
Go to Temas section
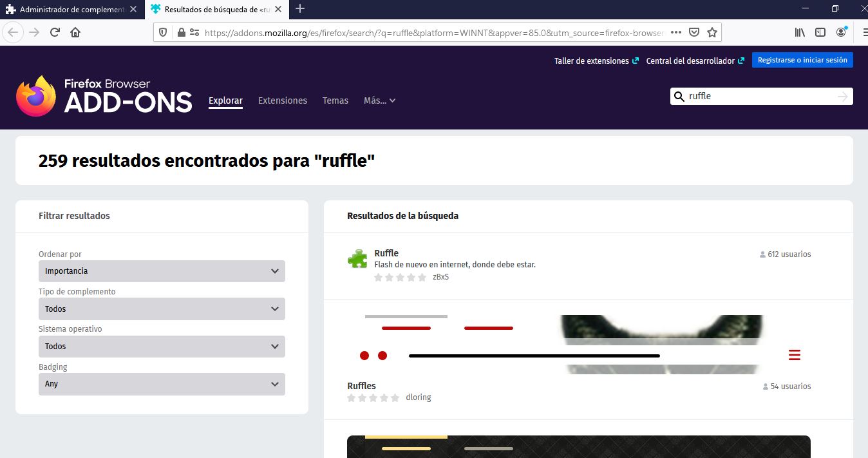[x=335, y=100]
